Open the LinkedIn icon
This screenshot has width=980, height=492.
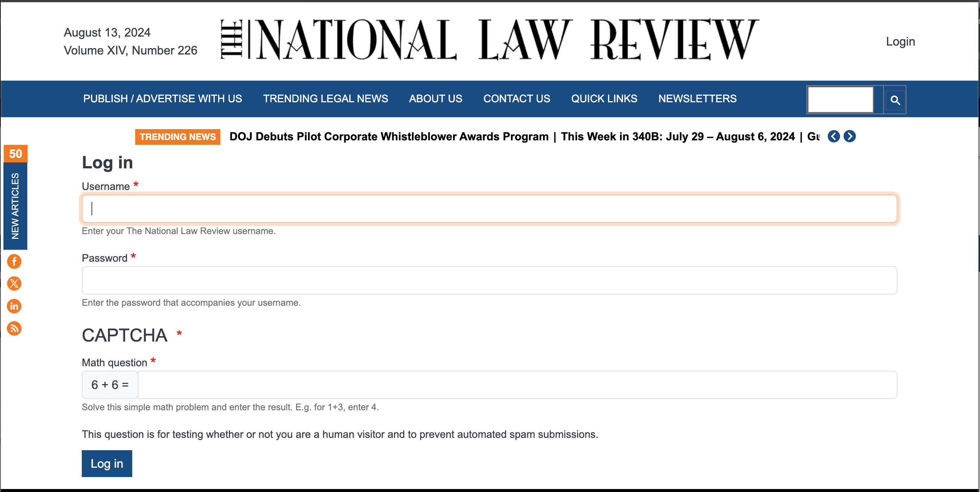click(14, 306)
